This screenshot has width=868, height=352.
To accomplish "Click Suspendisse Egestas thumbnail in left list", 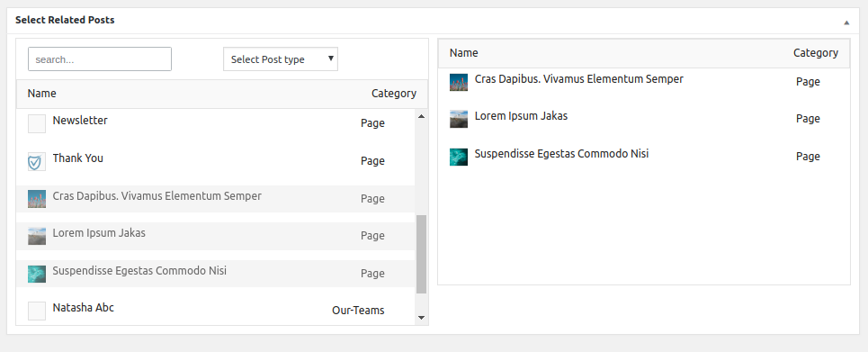I will click(x=37, y=274).
